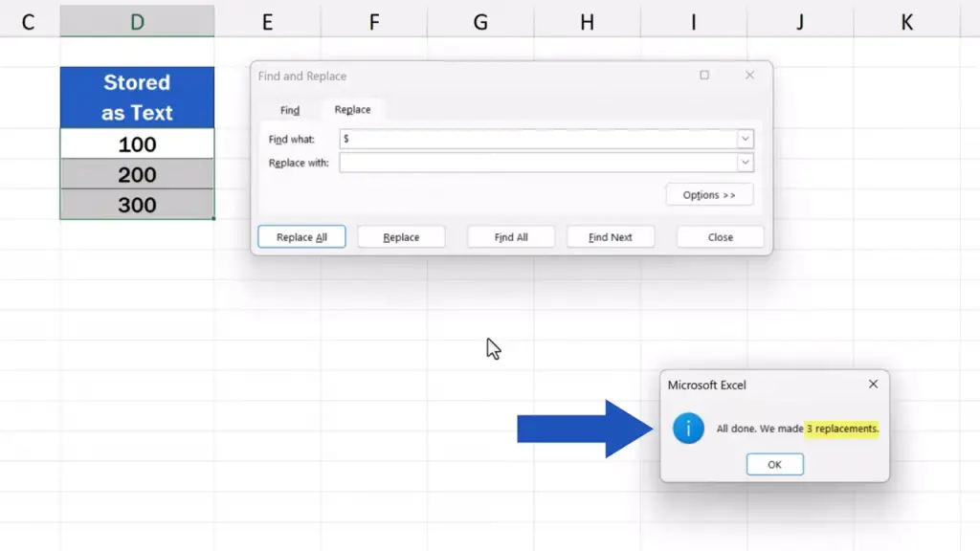Image resolution: width=980 pixels, height=551 pixels.
Task: Click the X icon of Find and Replace dialog
Action: tap(750, 76)
